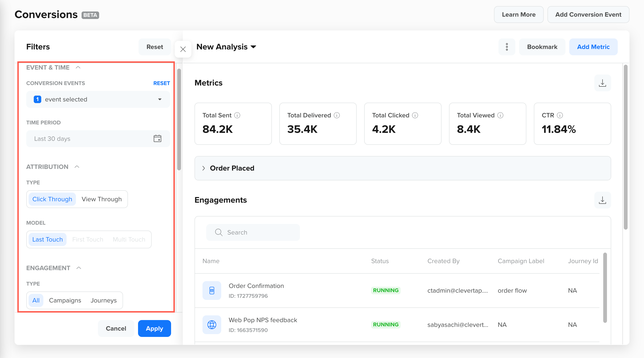Select First Touch attribution model
Screen dimensions: 644x358
pyautogui.click(x=88, y=239)
